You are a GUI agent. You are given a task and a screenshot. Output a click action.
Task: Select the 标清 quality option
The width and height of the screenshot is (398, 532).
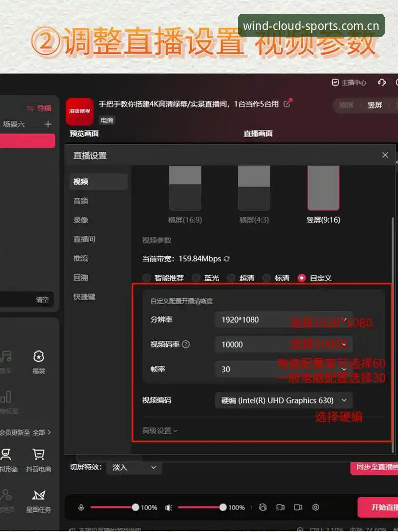click(276, 278)
